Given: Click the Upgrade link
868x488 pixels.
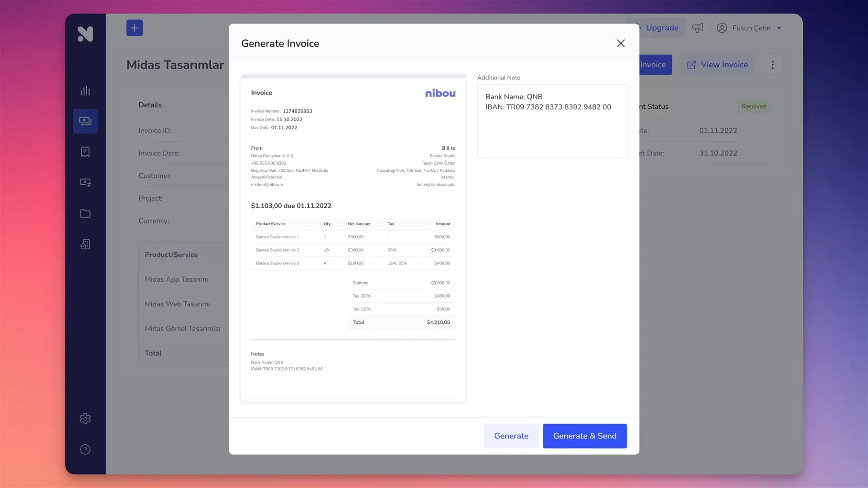Looking at the screenshot, I should click(x=661, y=28).
